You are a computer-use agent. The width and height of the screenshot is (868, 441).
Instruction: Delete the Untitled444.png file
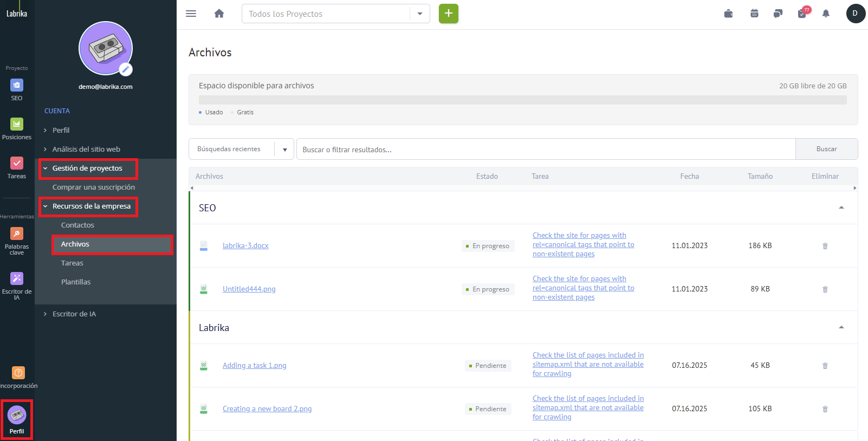coord(825,289)
